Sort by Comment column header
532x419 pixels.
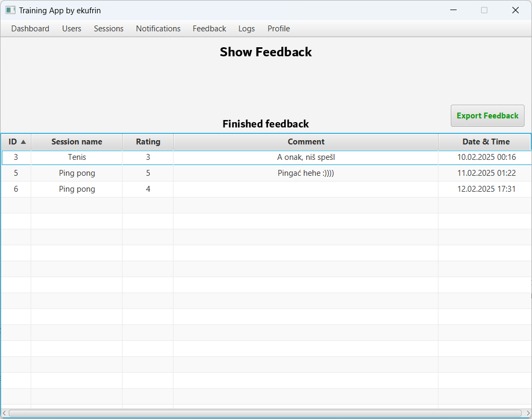click(x=306, y=142)
